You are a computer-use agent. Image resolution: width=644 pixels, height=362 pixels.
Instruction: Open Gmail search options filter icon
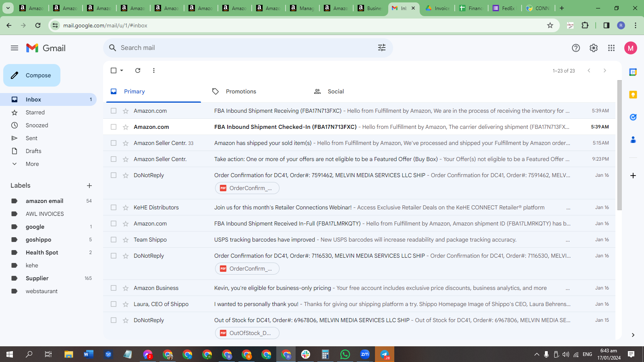382,48
